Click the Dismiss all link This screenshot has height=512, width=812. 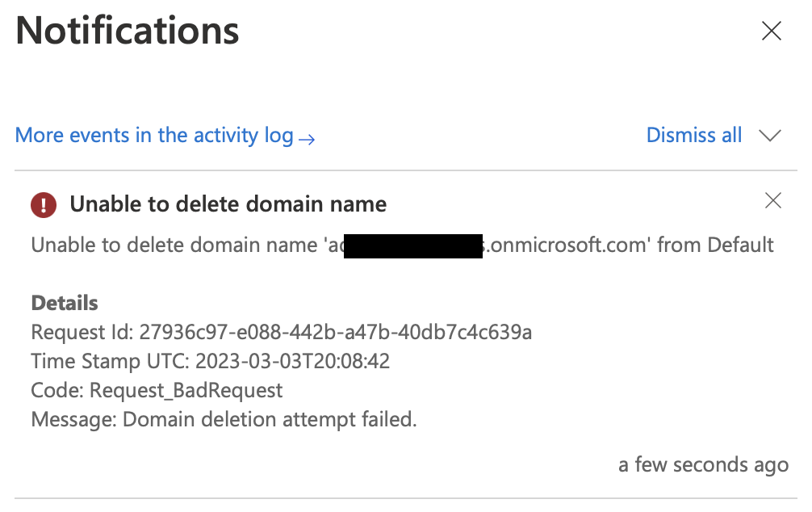pyautogui.click(x=693, y=135)
